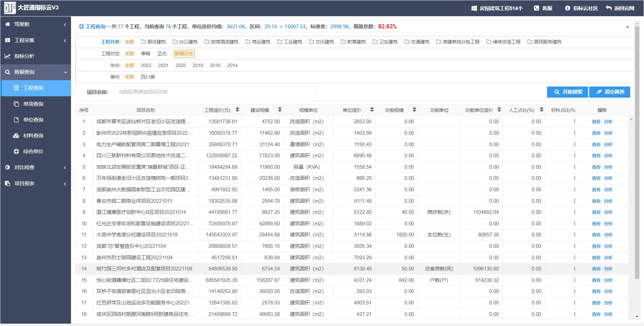Click the 项目名称 search input

[x=215, y=92]
